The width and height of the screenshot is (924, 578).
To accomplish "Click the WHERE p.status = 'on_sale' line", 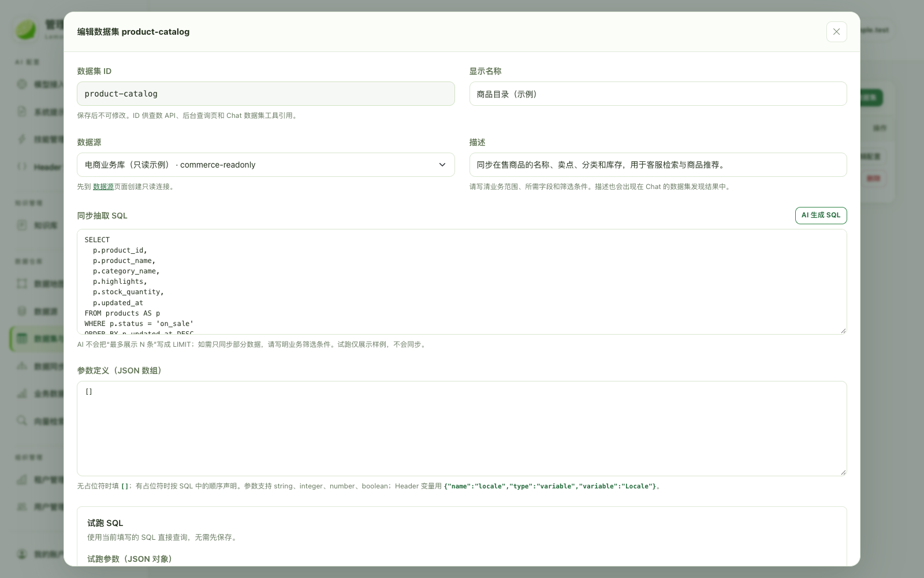I will pyautogui.click(x=139, y=324).
